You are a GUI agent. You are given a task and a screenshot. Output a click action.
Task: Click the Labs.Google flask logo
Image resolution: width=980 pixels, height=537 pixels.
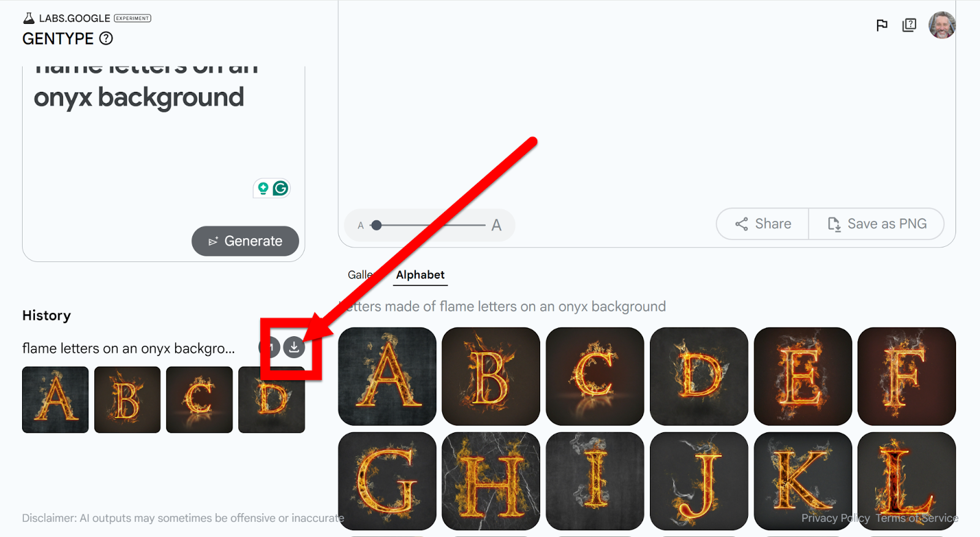pyautogui.click(x=29, y=18)
